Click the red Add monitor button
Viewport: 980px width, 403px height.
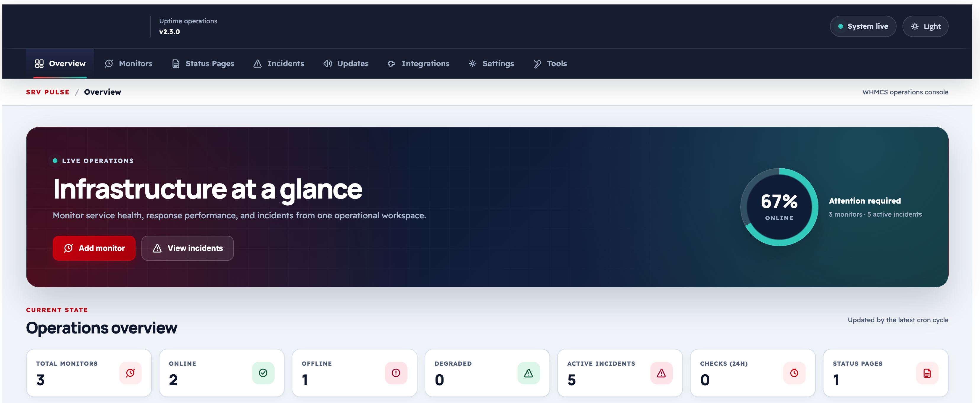point(94,248)
